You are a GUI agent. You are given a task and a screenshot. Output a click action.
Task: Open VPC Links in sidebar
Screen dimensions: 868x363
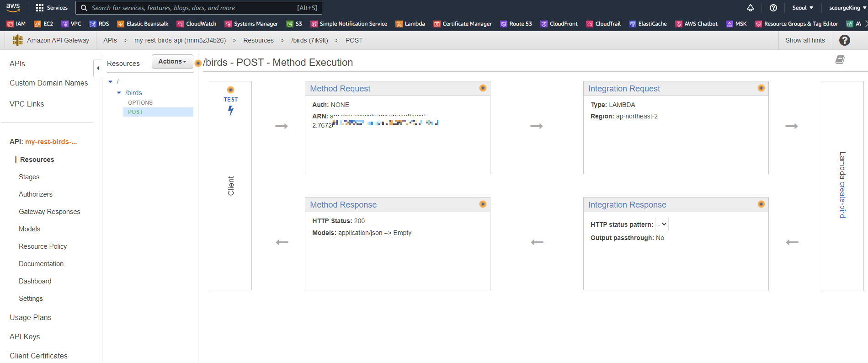coord(27,104)
